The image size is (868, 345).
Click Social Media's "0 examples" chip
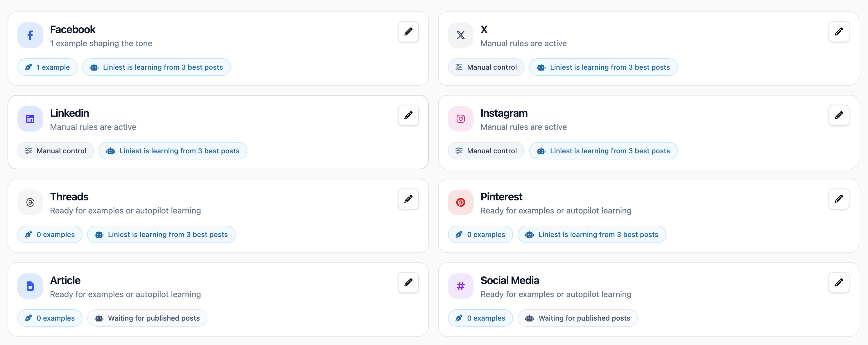480,318
